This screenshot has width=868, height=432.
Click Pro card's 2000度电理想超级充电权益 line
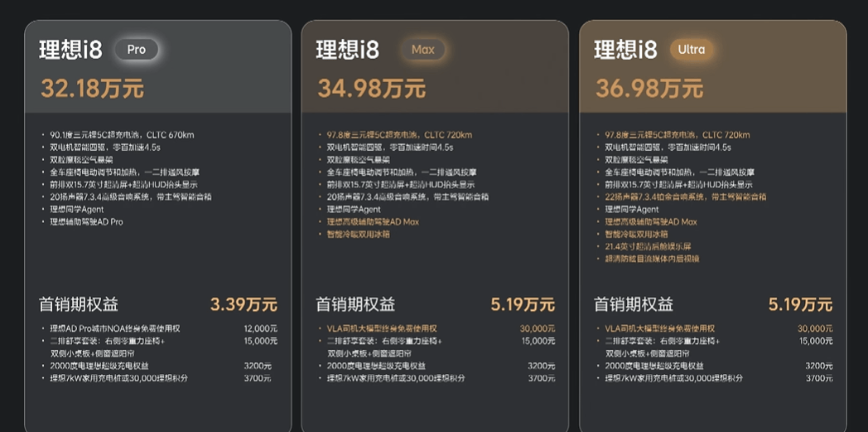pos(99,366)
